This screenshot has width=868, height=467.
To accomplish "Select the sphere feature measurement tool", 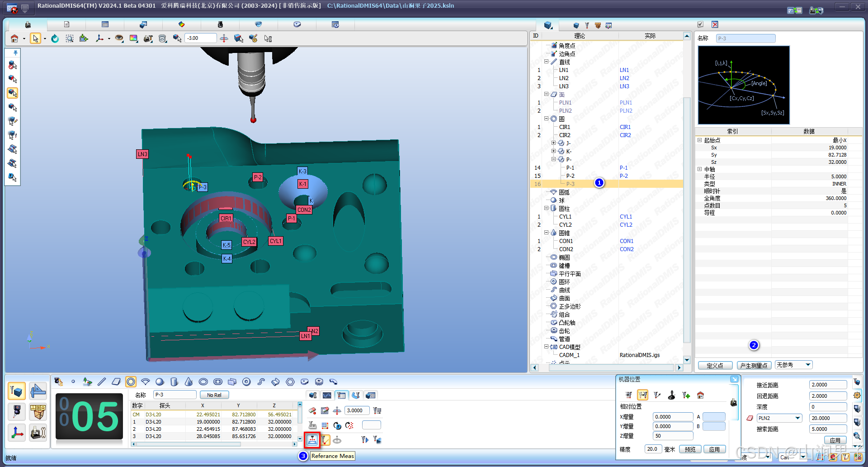I will (160, 382).
